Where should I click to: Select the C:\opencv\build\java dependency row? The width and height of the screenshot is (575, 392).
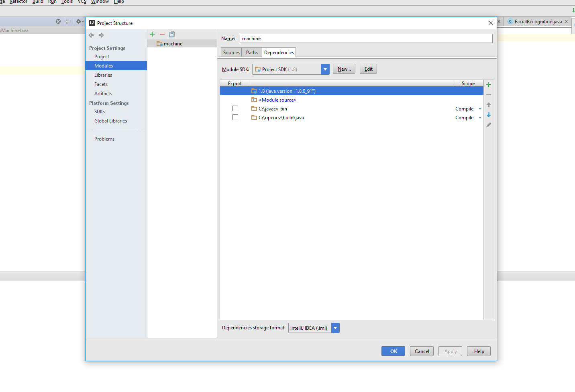[351, 118]
